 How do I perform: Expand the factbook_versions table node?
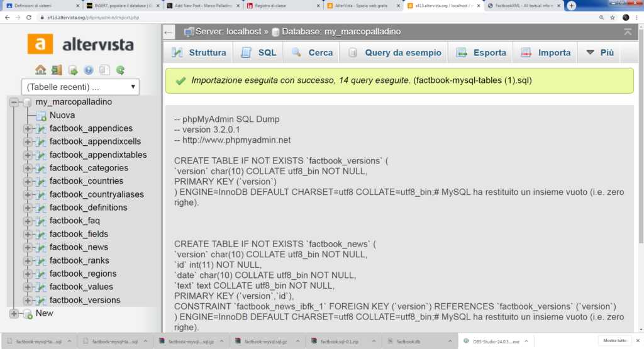[28, 301]
